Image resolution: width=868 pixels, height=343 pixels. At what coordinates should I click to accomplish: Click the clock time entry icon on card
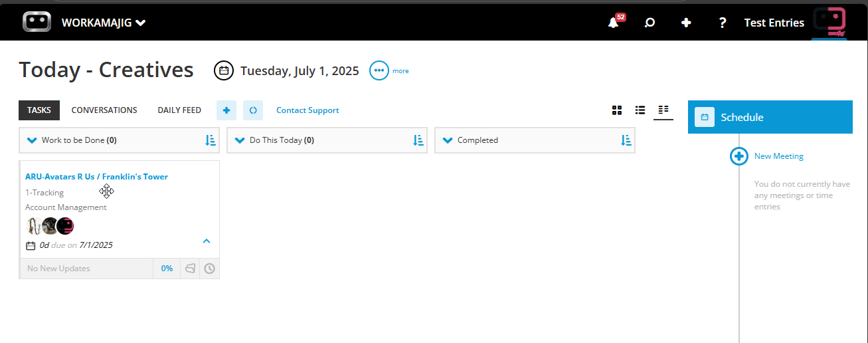click(209, 269)
